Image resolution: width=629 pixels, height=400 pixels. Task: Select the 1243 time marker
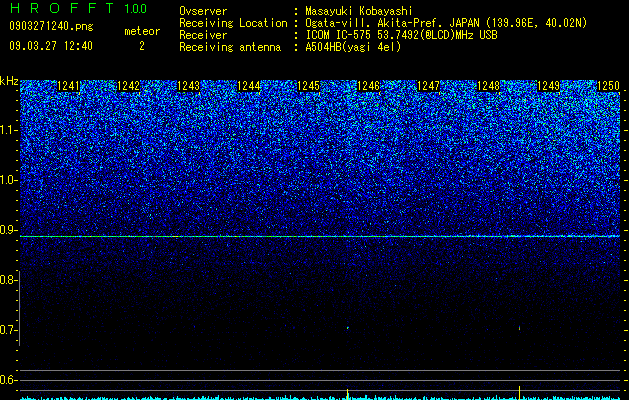click(x=189, y=86)
